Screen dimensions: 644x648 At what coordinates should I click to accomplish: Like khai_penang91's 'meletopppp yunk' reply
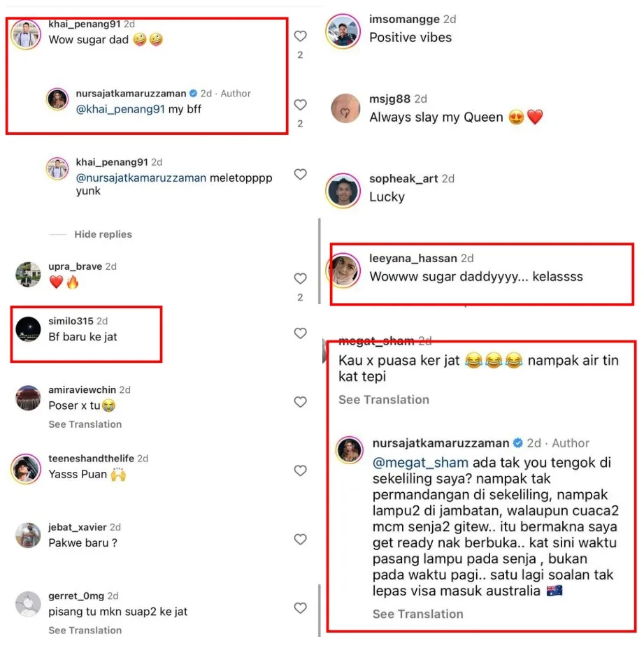click(x=300, y=174)
